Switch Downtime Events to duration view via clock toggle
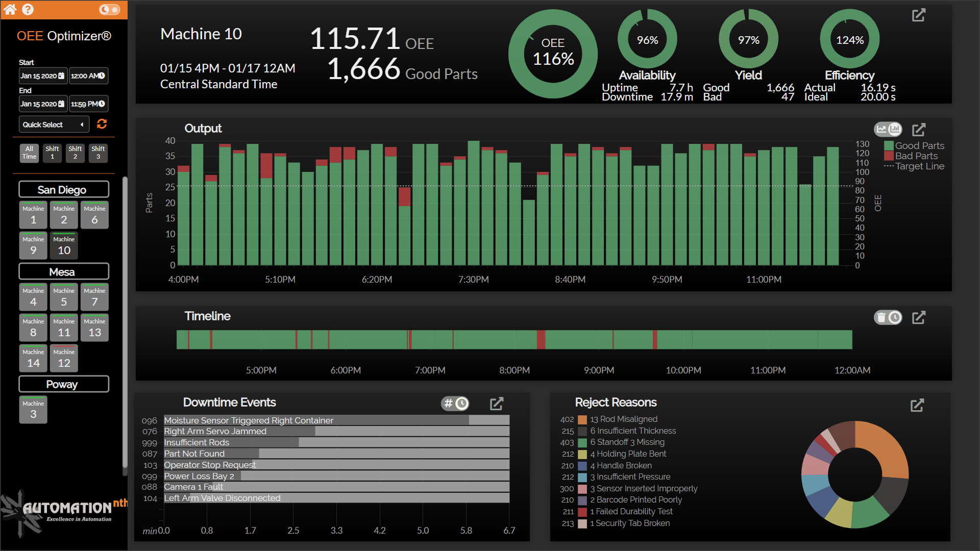The width and height of the screenshot is (980, 551). pos(462,403)
